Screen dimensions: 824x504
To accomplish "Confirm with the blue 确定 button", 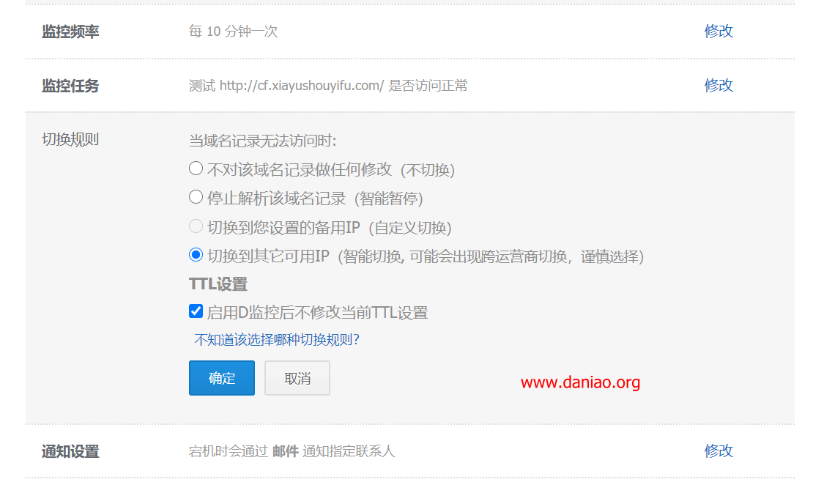I will tap(222, 378).
